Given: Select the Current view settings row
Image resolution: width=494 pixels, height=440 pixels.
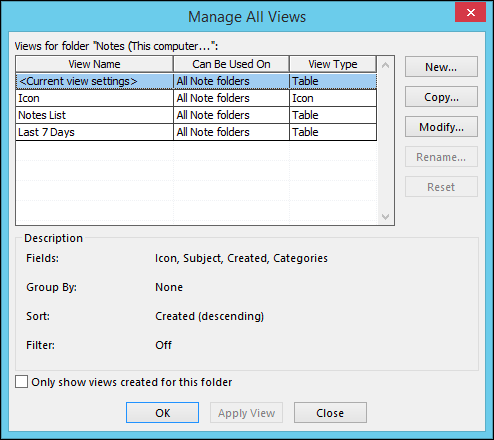Looking at the screenshot, I should coord(196,81).
